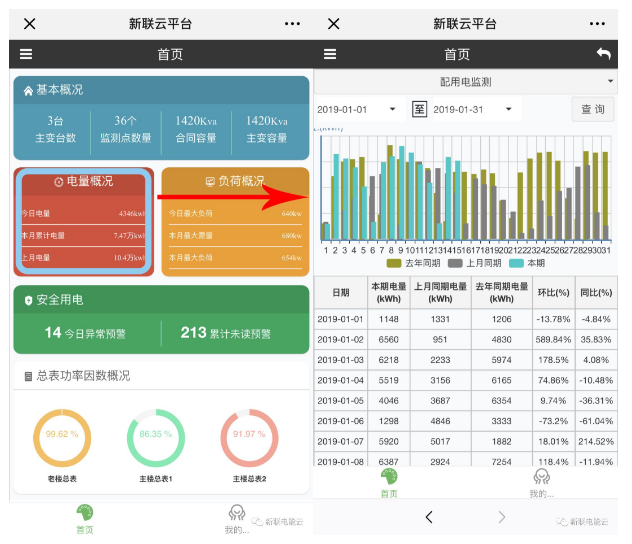Open three-dot more menu on right screen
The image size is (632, 544).
coord(596,23)
